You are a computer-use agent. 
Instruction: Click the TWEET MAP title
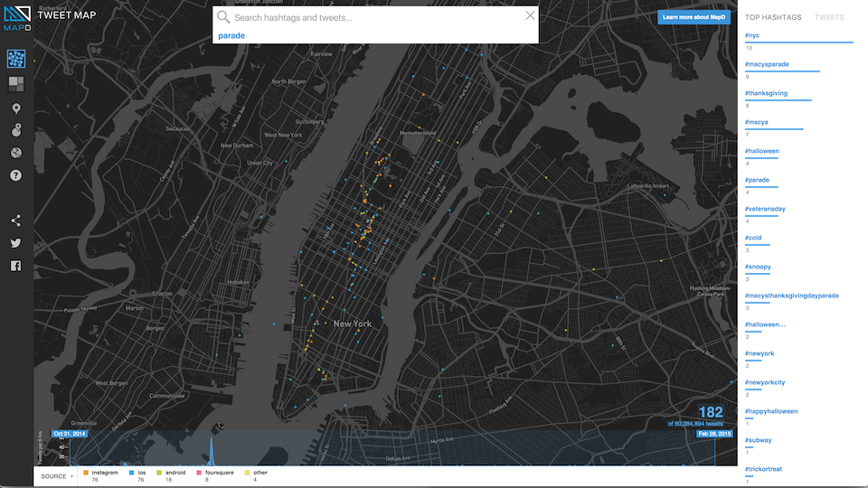click(67, 15)
